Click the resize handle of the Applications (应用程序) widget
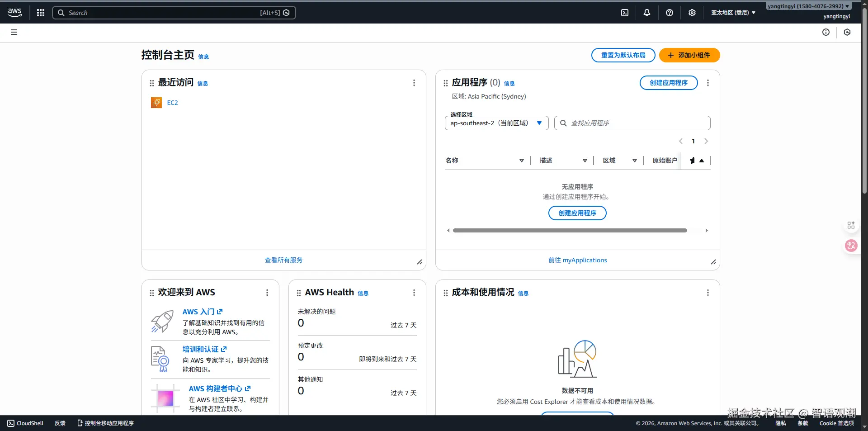The height and width of the screenshot is (431, 868). click(713, 262)
